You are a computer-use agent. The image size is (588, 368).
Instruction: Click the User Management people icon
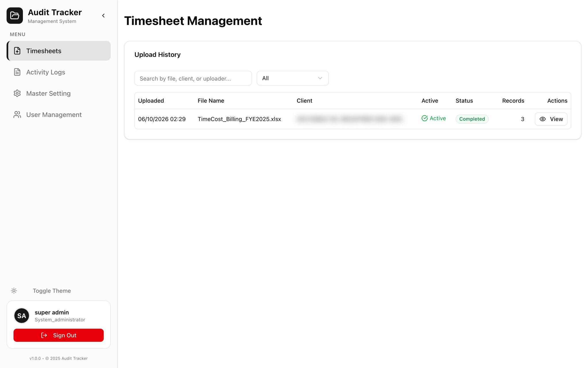tap(17, 115)
